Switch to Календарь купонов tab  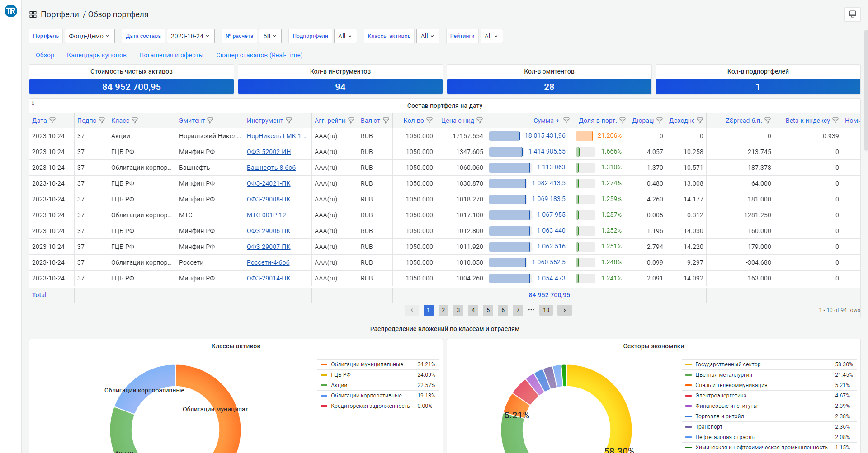point(97,55)
